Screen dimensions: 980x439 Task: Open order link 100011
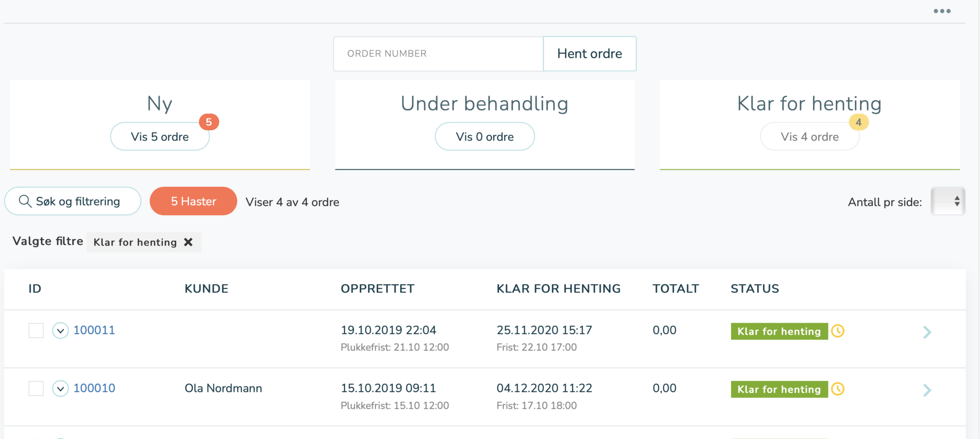(94, 330)
